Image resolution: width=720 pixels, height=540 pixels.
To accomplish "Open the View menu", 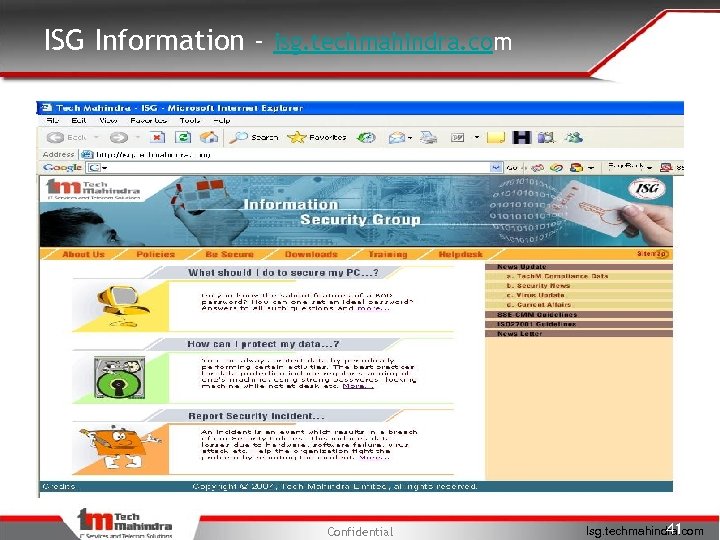I will tap(108, 120).
